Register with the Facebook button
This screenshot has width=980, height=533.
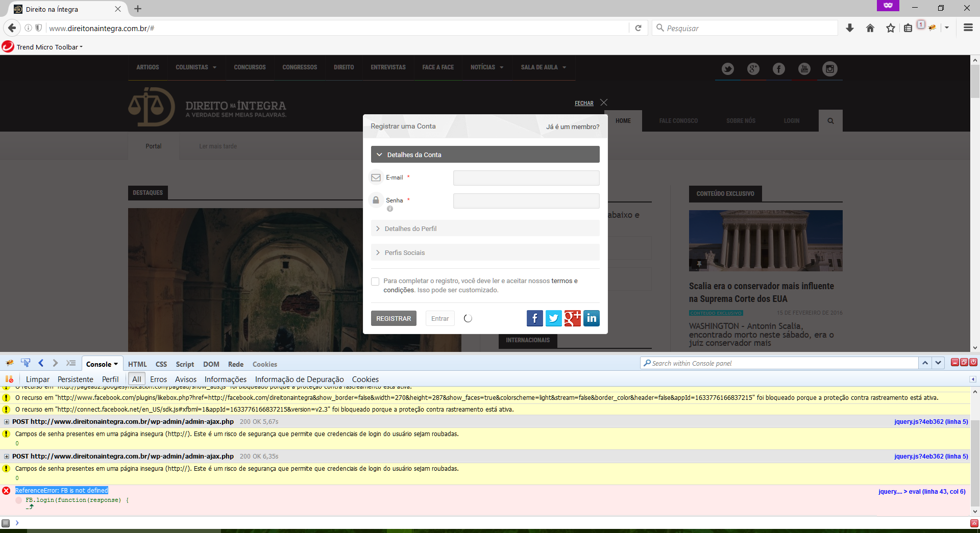(x=534, y=318)
